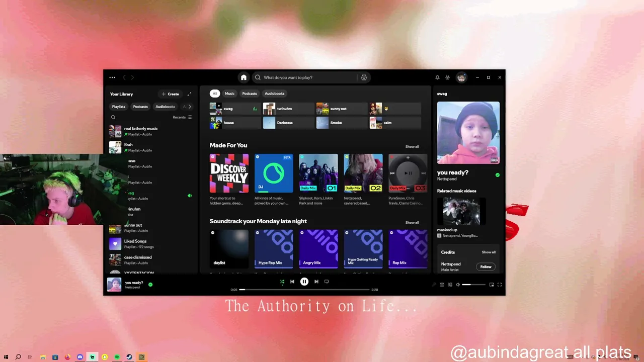Open Windows Start menu
Image resolution: width=644 pixels, height=362 pixels.
(x=6, y=357)
